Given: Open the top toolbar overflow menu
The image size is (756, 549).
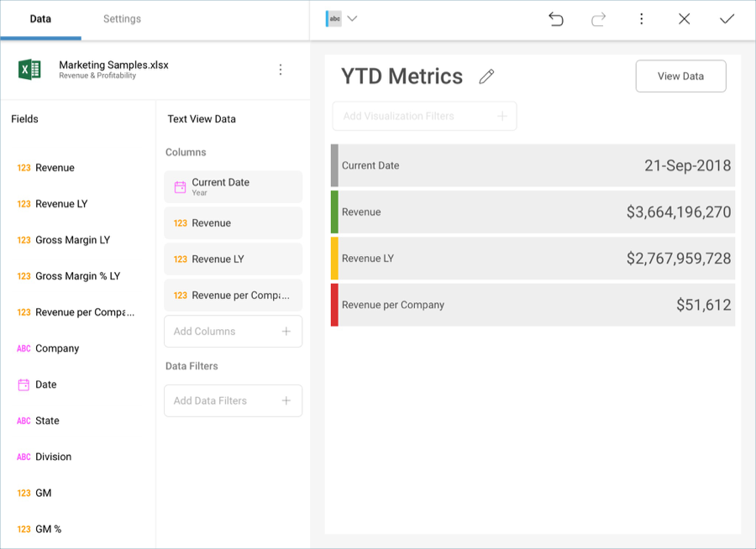Looking at the screenshot, I should click(642, 18).
